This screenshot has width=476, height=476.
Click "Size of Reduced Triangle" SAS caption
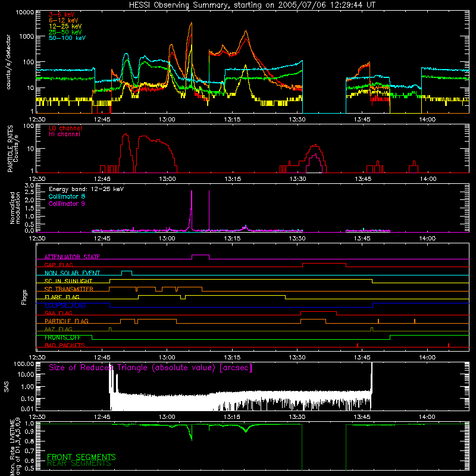click(x=151, y=368)
